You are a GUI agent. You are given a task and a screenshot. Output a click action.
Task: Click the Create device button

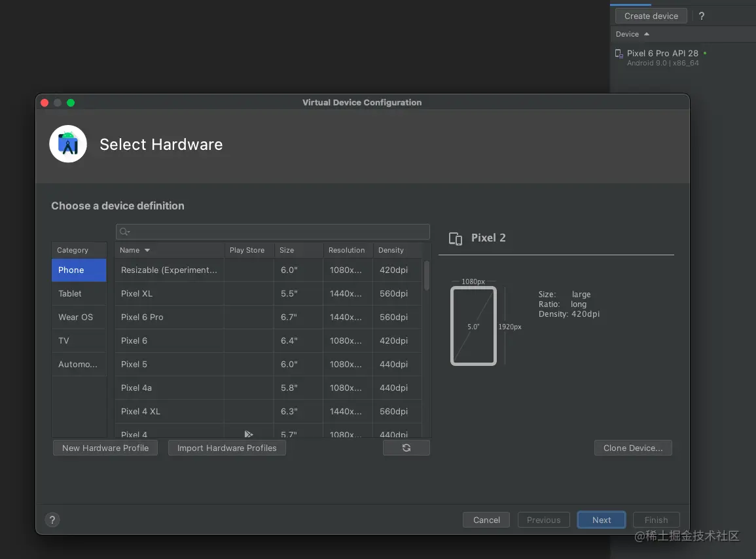[651, 16]
